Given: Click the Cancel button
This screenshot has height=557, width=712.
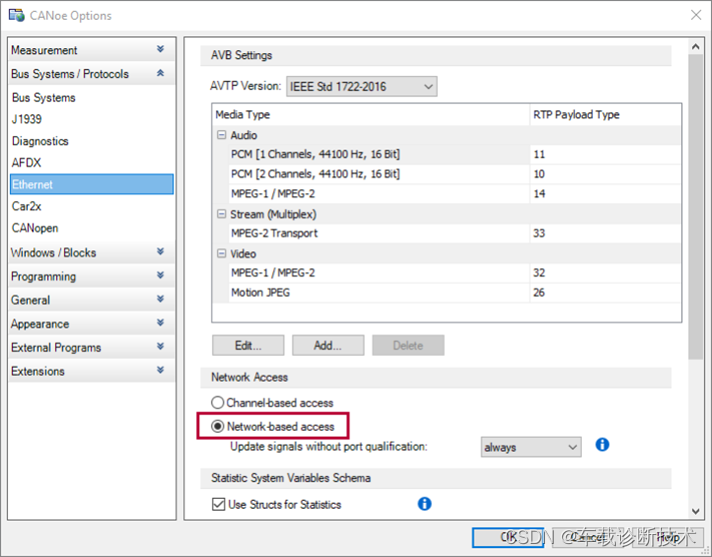Looking at the screenshot, I should point(588,537).
